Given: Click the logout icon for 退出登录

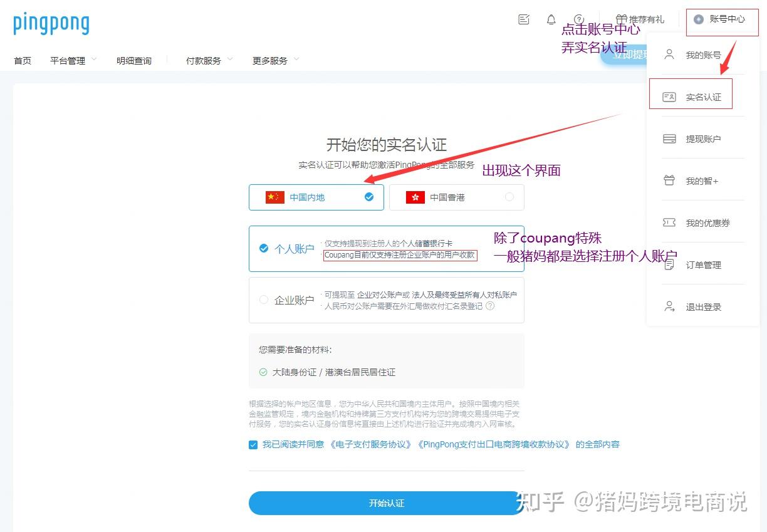Looking at the screenshot, I should click(x=669, y=307).
